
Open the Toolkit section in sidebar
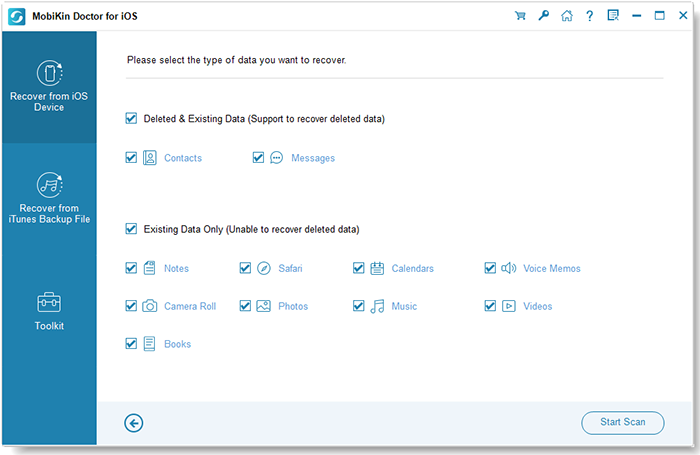pos(49,310)
